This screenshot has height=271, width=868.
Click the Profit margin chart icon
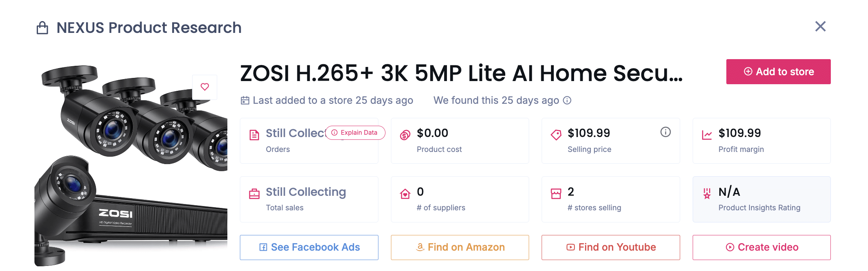click(707, 135)
